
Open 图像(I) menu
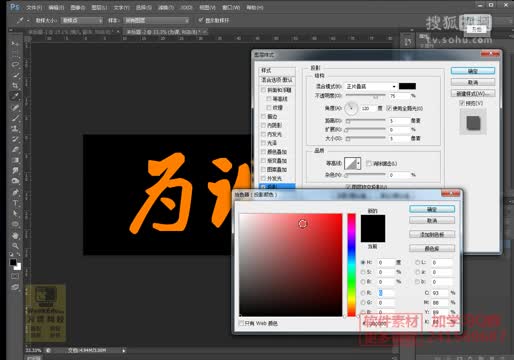coord(78,7)
